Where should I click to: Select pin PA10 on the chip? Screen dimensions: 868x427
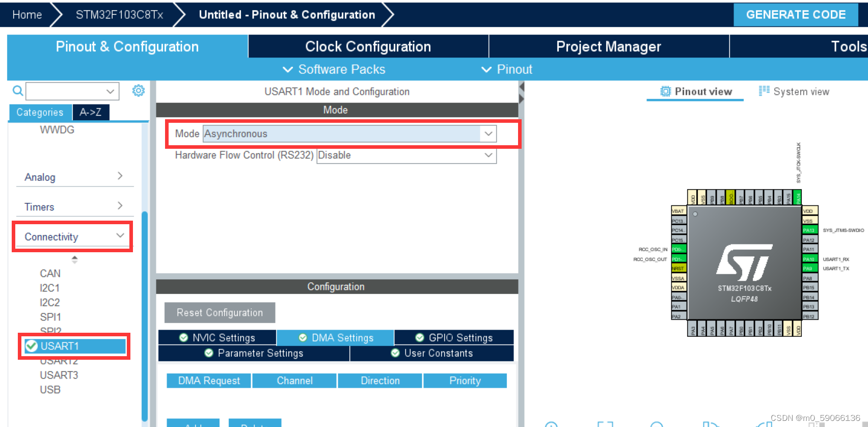(810, 259)
